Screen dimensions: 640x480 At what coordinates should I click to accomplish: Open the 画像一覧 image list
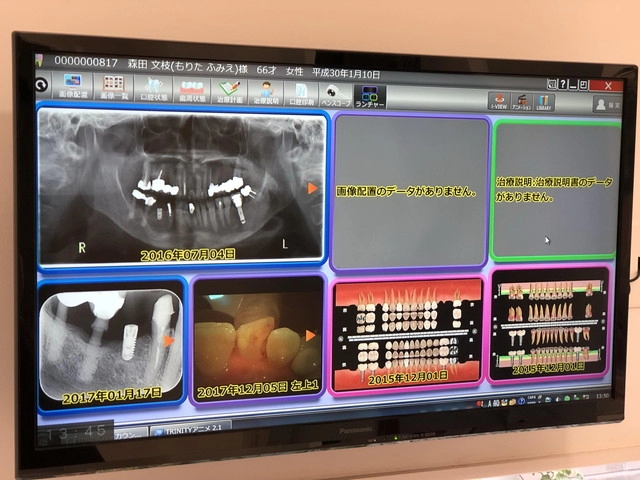[113, 87]
